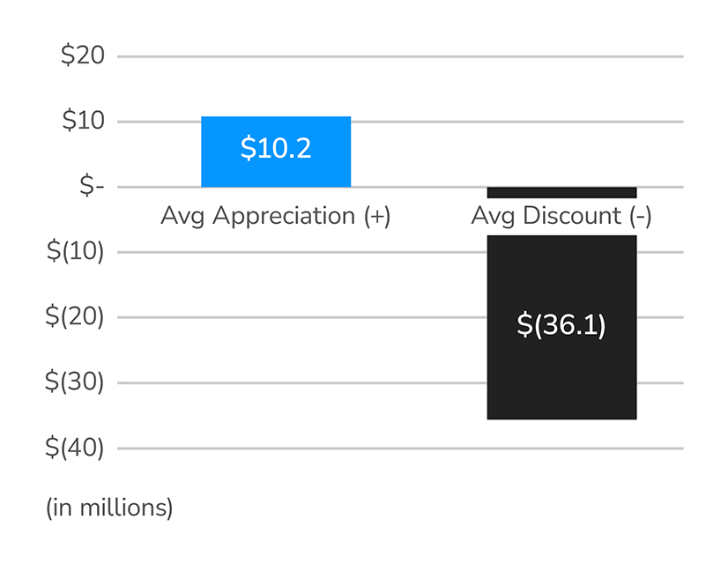Click the $(40) y-axis label
728x564 pixels.
[75, 448]
